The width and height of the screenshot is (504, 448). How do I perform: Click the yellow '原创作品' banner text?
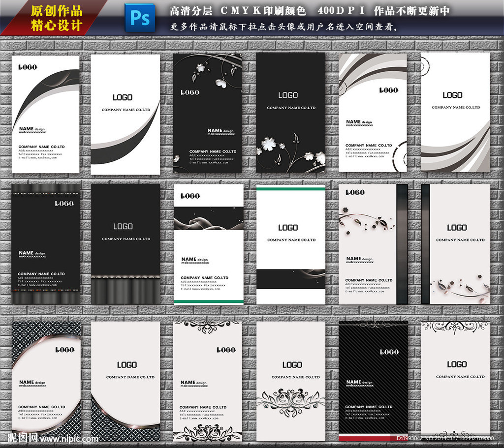coord(57,11)
